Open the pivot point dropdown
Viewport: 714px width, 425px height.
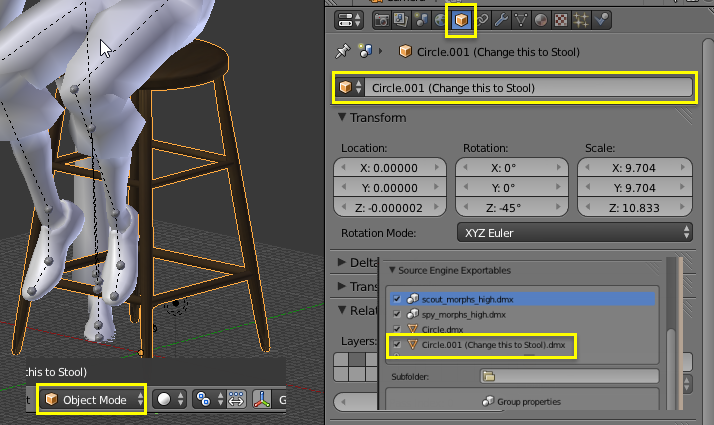pyautogui.click(x=209, y=399)
